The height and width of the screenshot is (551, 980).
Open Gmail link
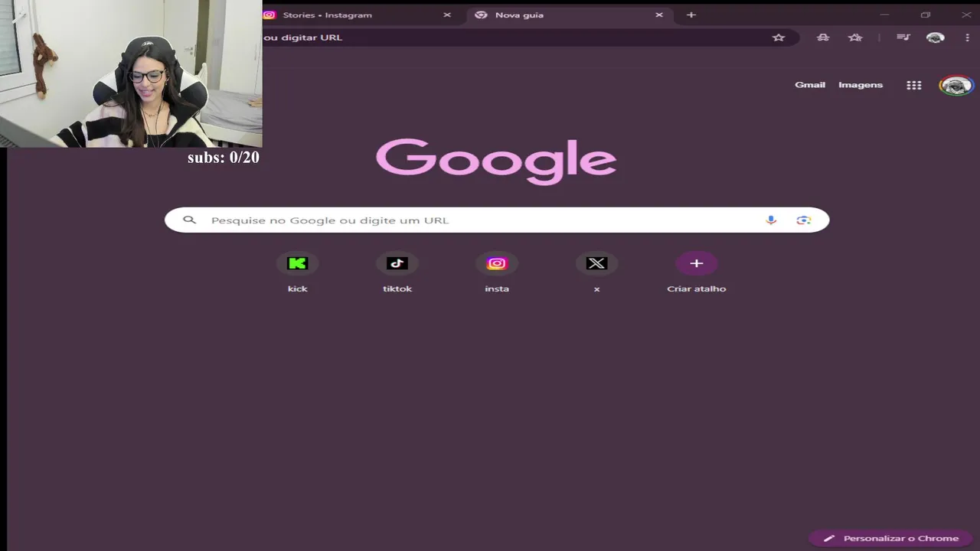810,85
